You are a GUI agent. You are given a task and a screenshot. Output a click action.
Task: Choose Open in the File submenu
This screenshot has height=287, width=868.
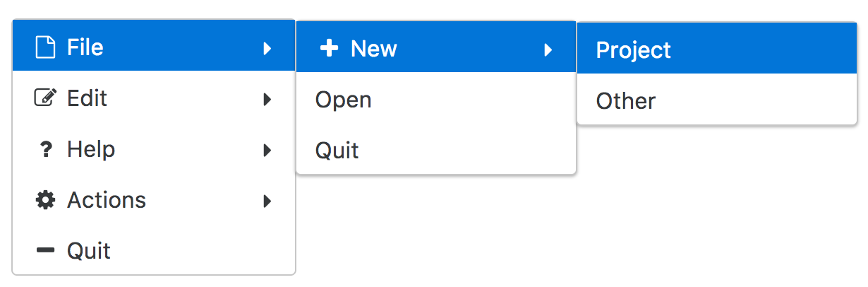pyautogui.click(x=436, y=99)
